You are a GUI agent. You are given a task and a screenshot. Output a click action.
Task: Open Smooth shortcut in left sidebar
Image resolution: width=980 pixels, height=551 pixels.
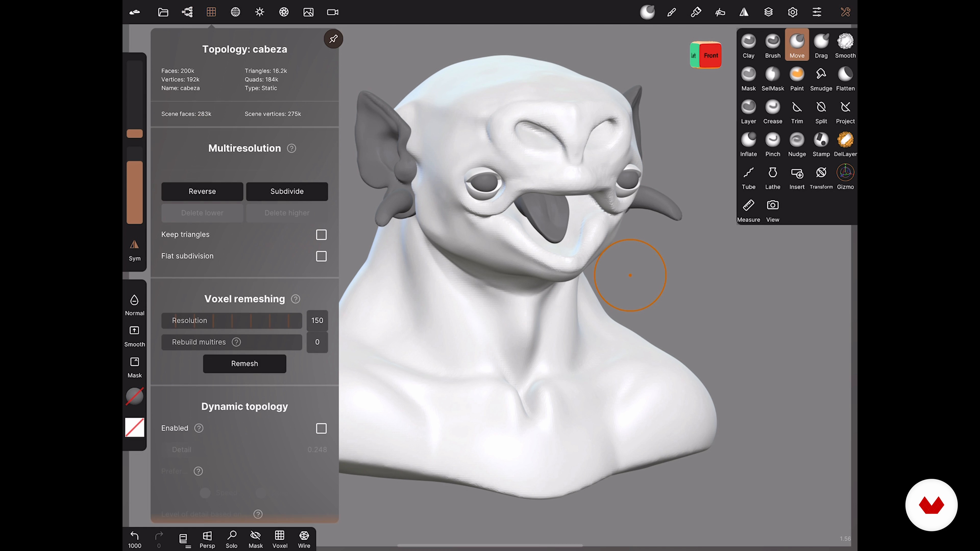(134, 336)
